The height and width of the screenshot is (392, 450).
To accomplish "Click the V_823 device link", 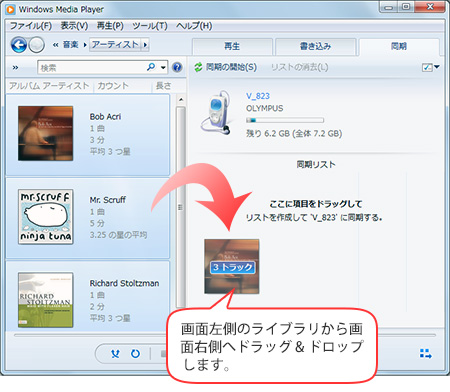I will [x=258, y=96].
